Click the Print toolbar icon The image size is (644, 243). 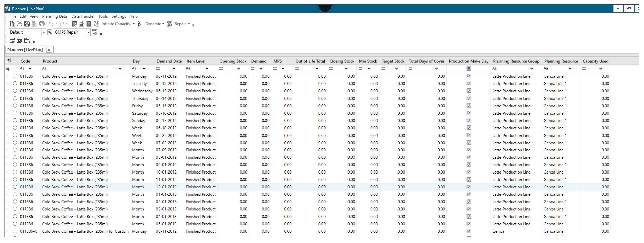point(42,24)
